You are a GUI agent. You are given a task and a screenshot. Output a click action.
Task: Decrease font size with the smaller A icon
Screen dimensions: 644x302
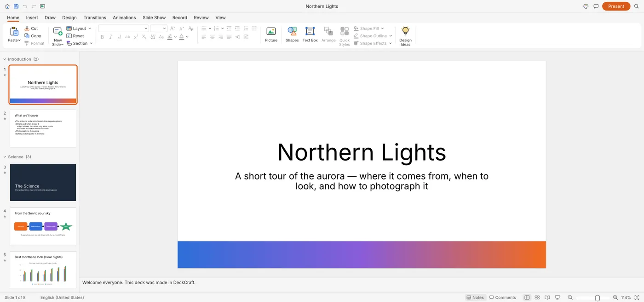pyautogui.click(x=182, y=29)
